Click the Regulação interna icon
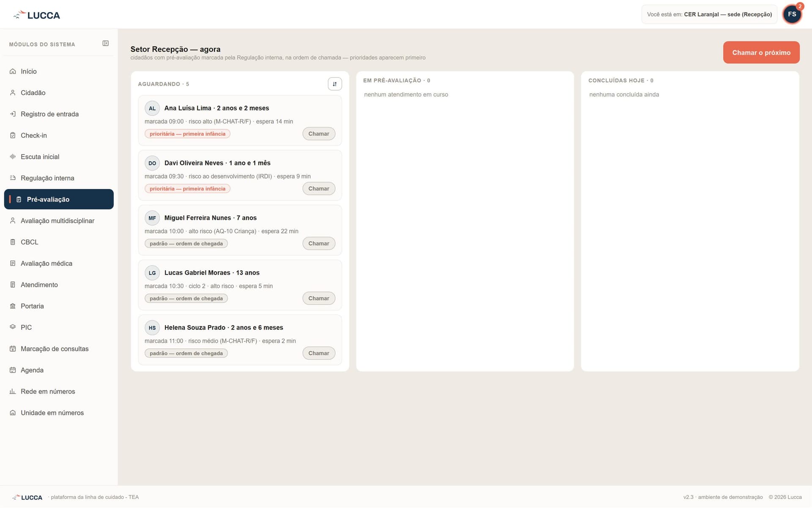 (x=13, y=178)
